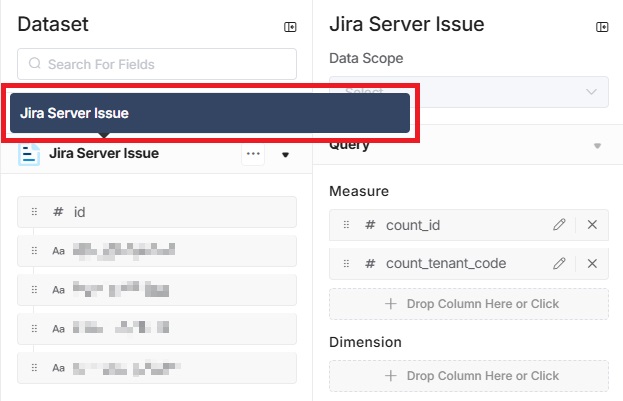
Task: Add a measure via Drop Column area
Action: pyautogui.click(x=468, y=303)
